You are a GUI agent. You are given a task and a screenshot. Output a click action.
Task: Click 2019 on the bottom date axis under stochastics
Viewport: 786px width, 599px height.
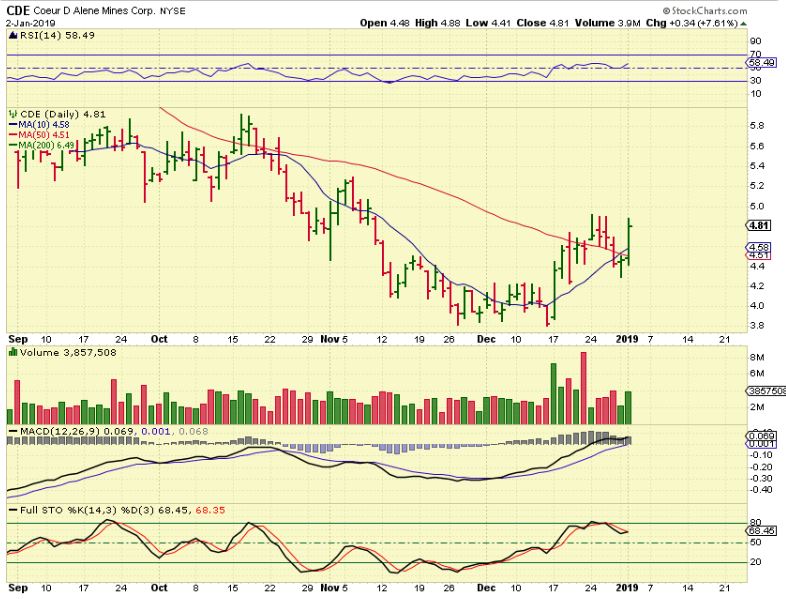[x=627, y=587]
